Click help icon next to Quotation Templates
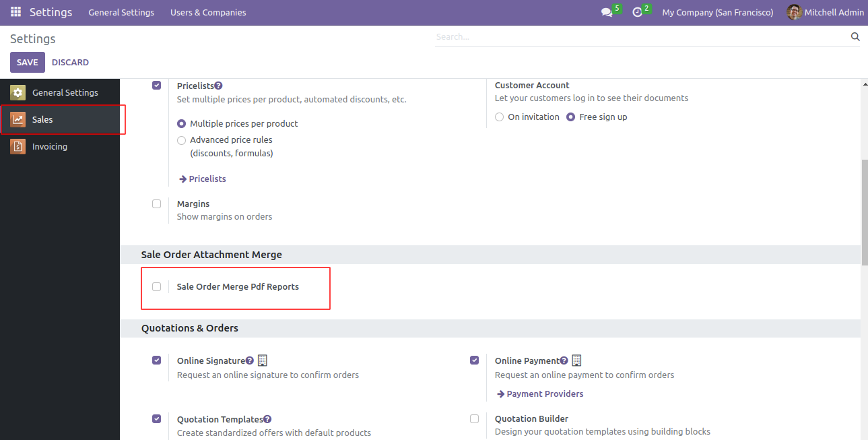The width and height of the screenshot is (868, 440). click(x=267, y=419)
